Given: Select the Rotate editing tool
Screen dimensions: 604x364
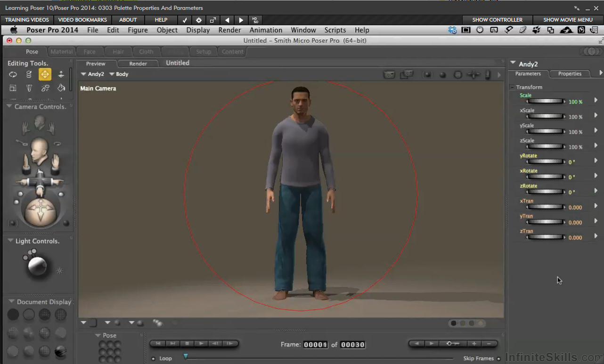Looking at the screenshot, I should [13, 74].
